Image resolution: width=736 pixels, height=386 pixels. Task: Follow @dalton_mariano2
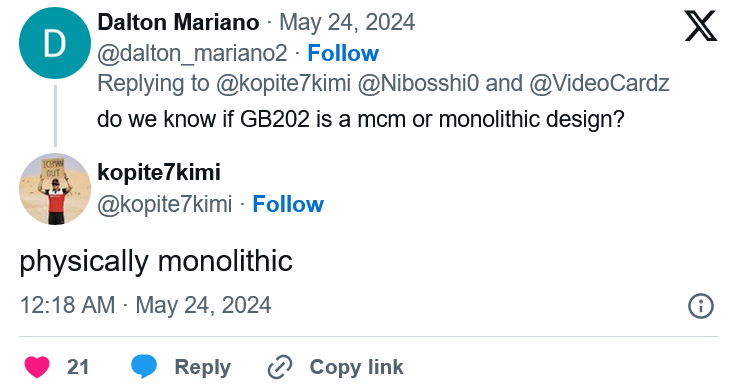343,53
